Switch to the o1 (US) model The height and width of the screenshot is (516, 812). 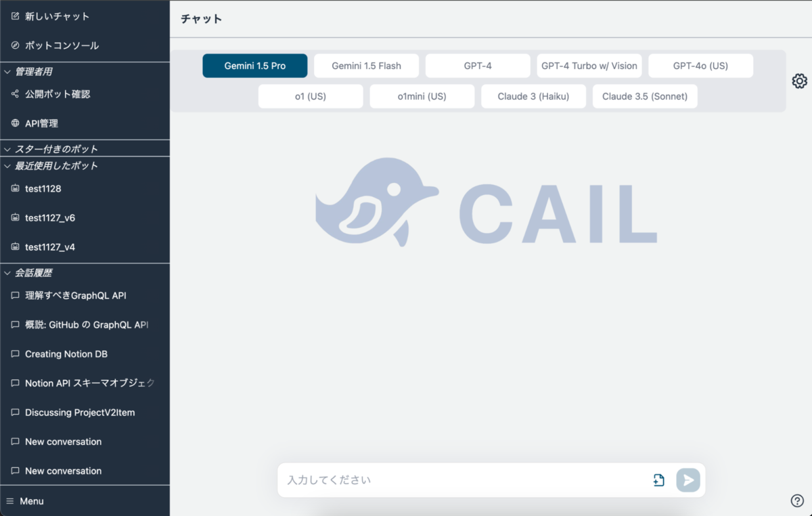point(311,96)
